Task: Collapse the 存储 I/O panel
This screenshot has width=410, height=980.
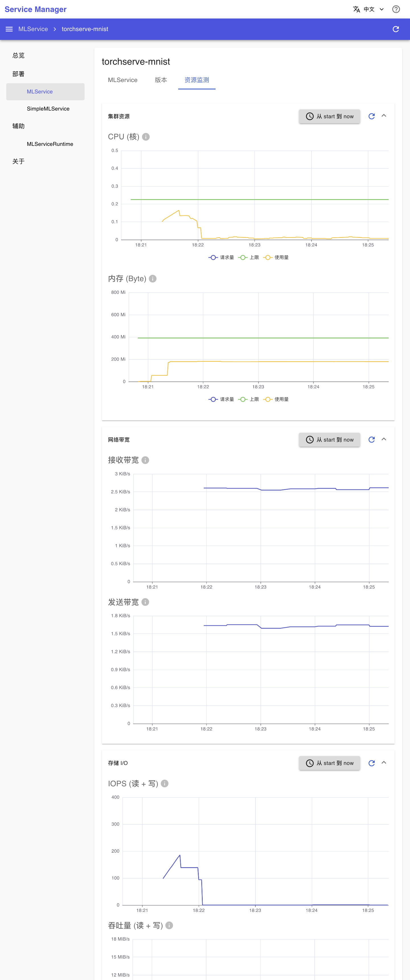Action: coord(384,763)
